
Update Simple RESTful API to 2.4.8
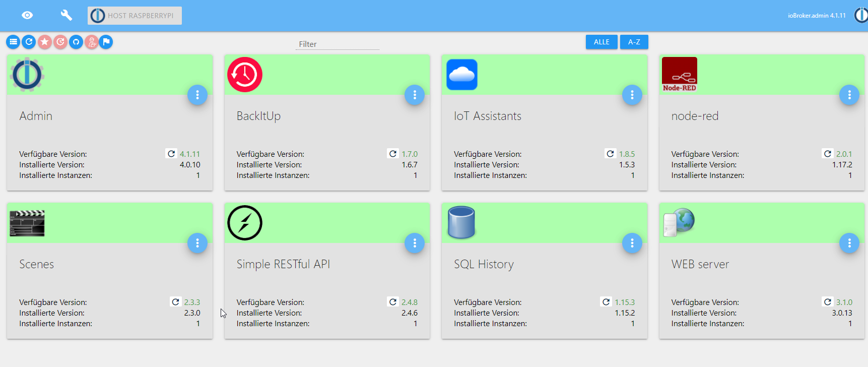tap(393, 302)
